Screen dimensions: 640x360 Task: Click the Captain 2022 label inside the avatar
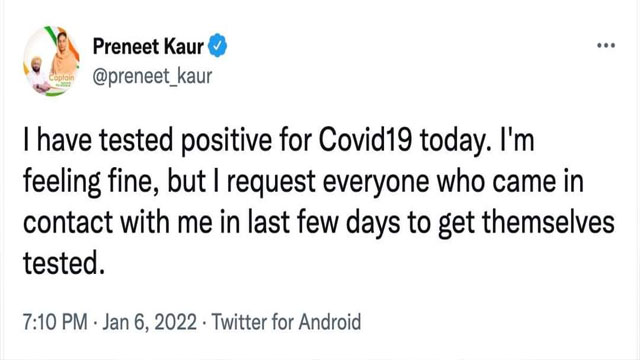[62, 79]
